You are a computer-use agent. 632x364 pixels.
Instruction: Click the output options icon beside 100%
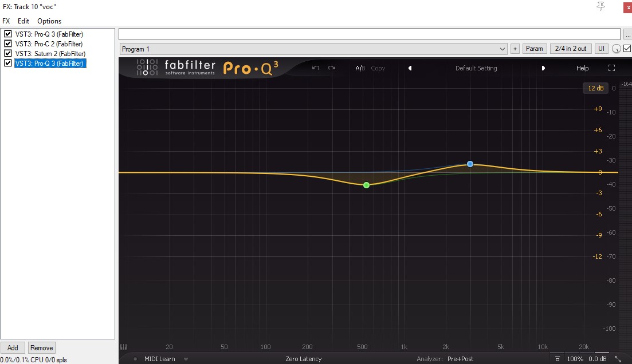pos(558,359)
